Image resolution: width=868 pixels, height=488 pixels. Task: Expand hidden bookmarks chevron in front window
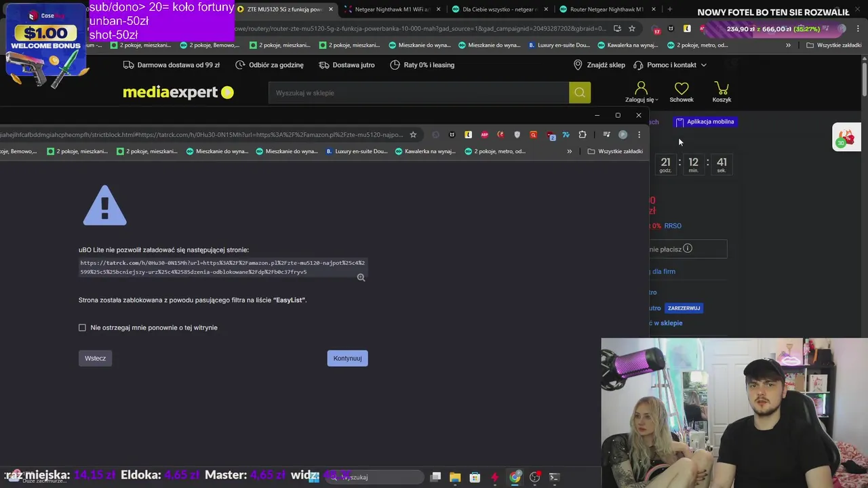point(569,151)
